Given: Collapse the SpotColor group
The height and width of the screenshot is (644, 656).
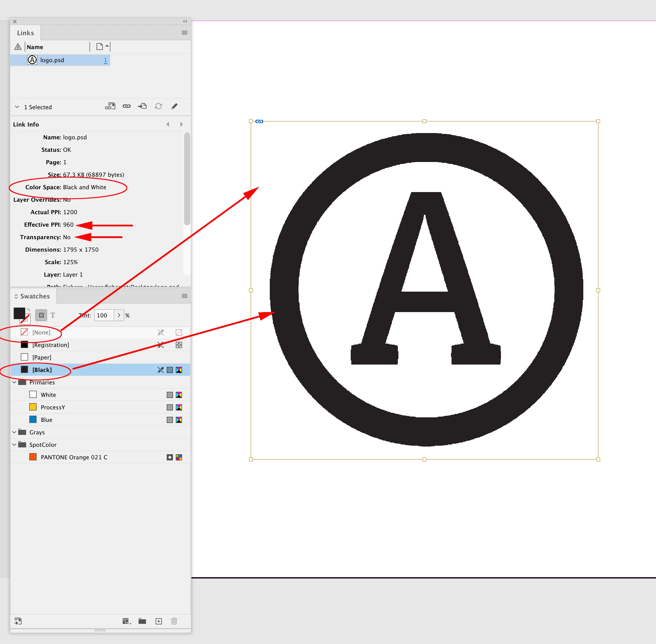Looking at the screenshot, I should [x=14, y=445].
